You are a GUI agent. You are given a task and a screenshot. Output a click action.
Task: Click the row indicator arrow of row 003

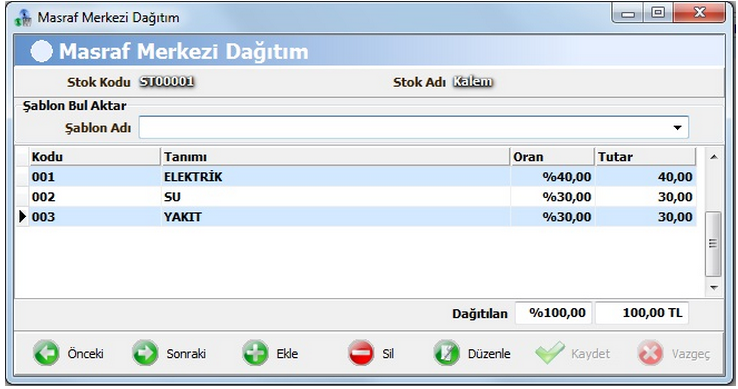[x=22, y=217]
